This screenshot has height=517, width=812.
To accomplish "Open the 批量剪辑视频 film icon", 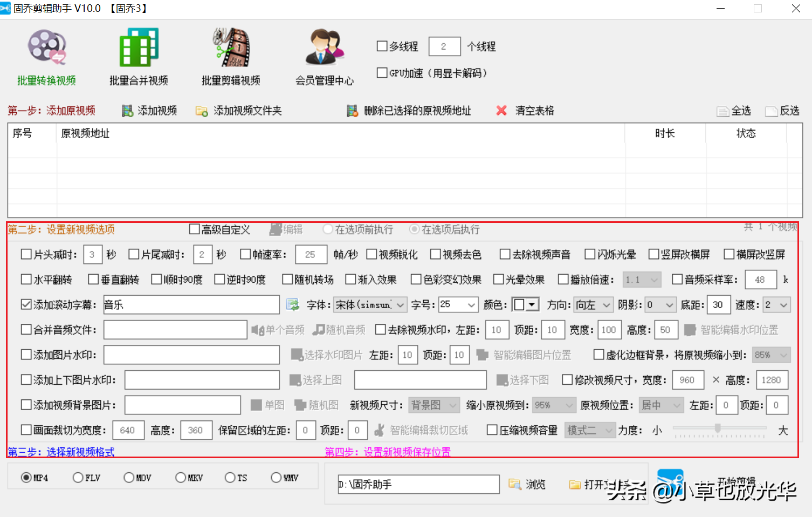I will 231,47.
